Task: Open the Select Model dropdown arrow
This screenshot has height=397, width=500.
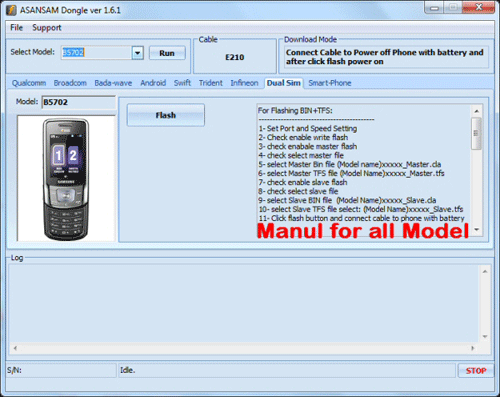Action: (138, 53)
